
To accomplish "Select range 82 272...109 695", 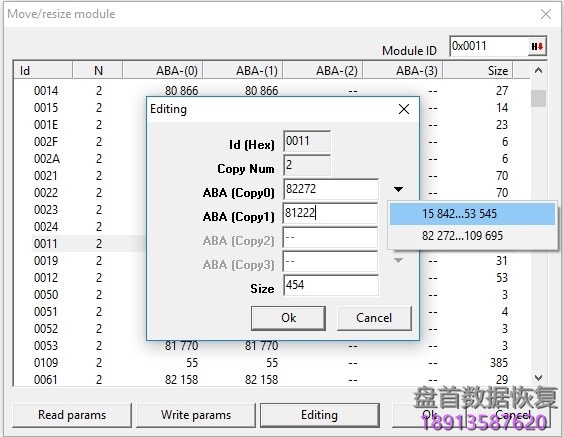I will [472, 236].
